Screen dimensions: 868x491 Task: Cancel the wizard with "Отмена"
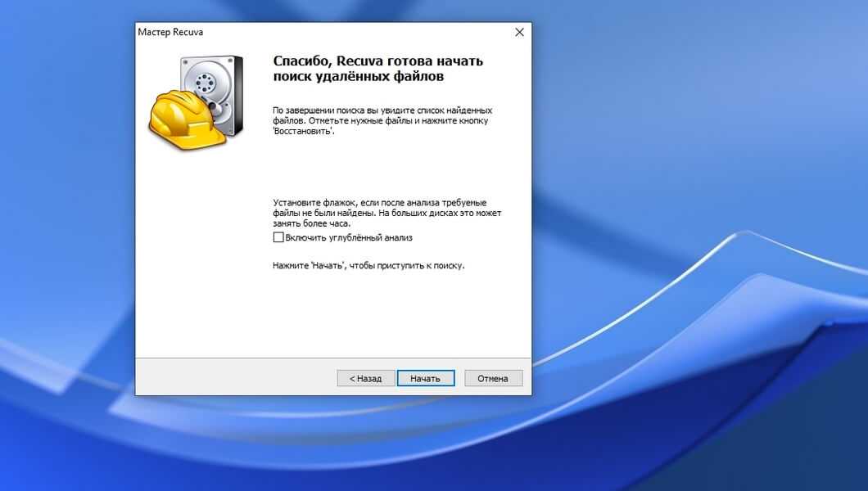pyautogui.click(x=493, y=378)
